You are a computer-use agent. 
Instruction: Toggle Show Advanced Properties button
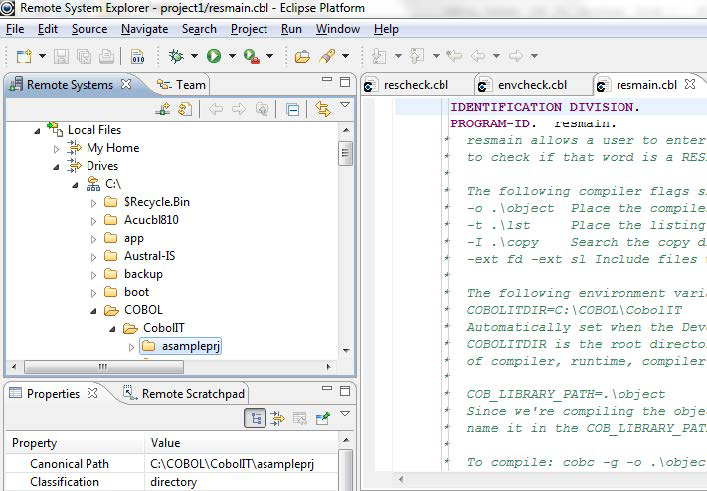point(279,418)
